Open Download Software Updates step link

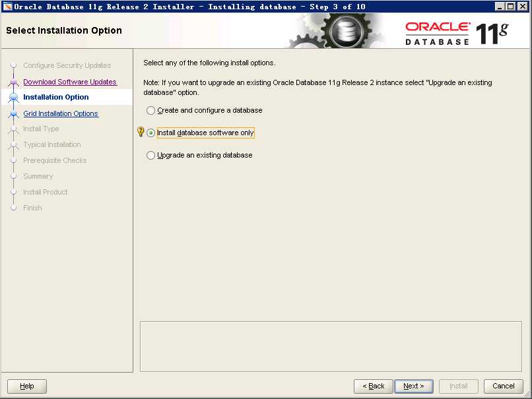coord(70,82)
